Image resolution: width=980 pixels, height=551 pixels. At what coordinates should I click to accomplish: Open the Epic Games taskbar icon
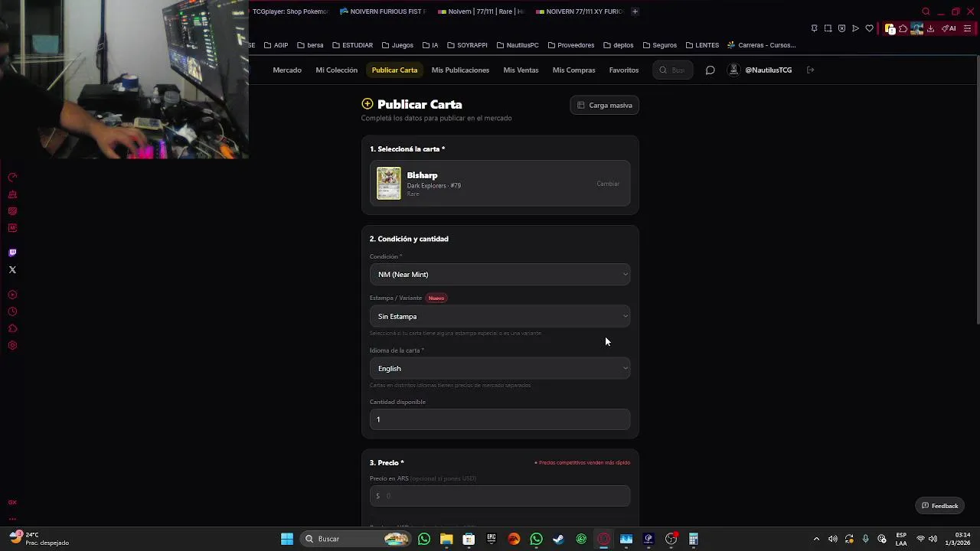coord(492,539)
